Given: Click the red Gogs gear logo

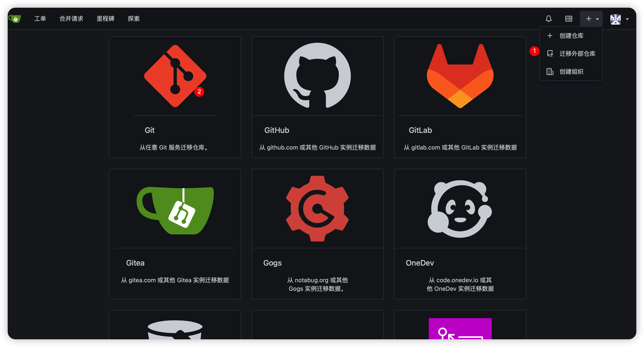Looking at the screenshot, I should pos(318,209).
